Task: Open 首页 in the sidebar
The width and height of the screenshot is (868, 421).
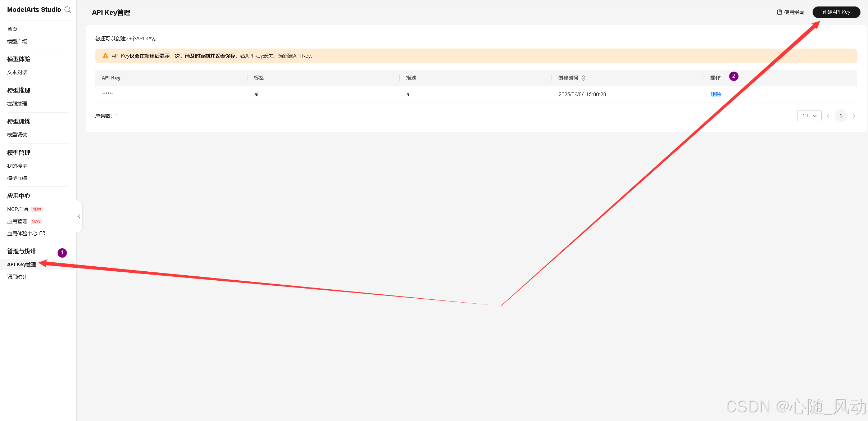Action: [12, 29]
